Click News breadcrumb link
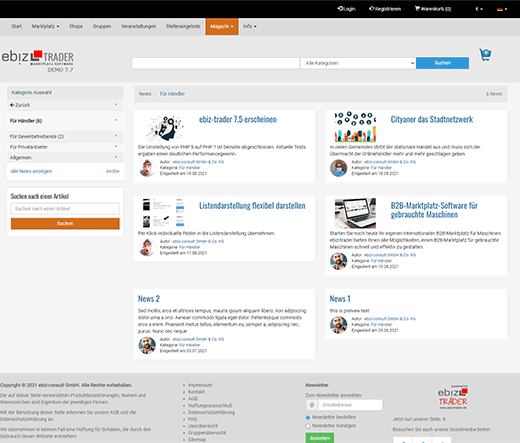 145,94
